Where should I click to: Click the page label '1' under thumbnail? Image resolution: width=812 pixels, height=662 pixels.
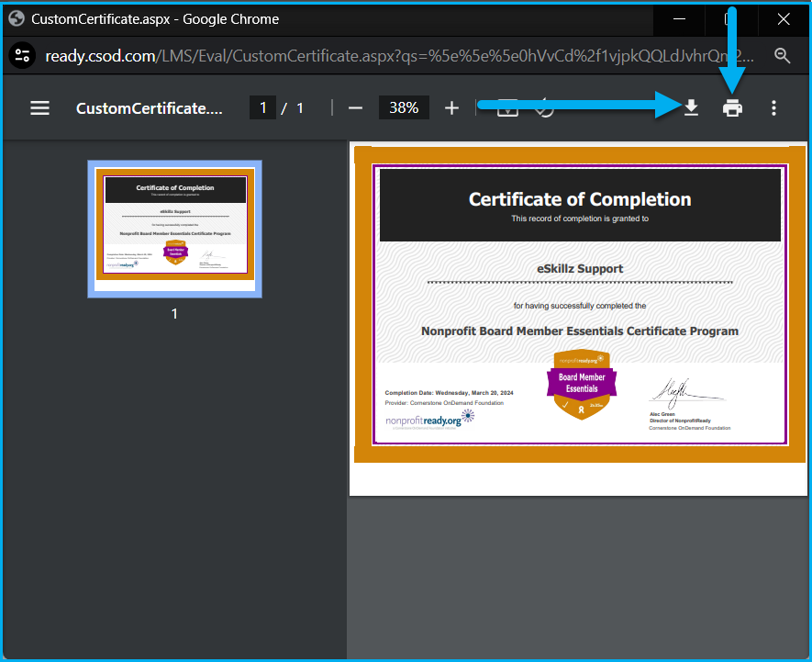(x=174, y=314)
